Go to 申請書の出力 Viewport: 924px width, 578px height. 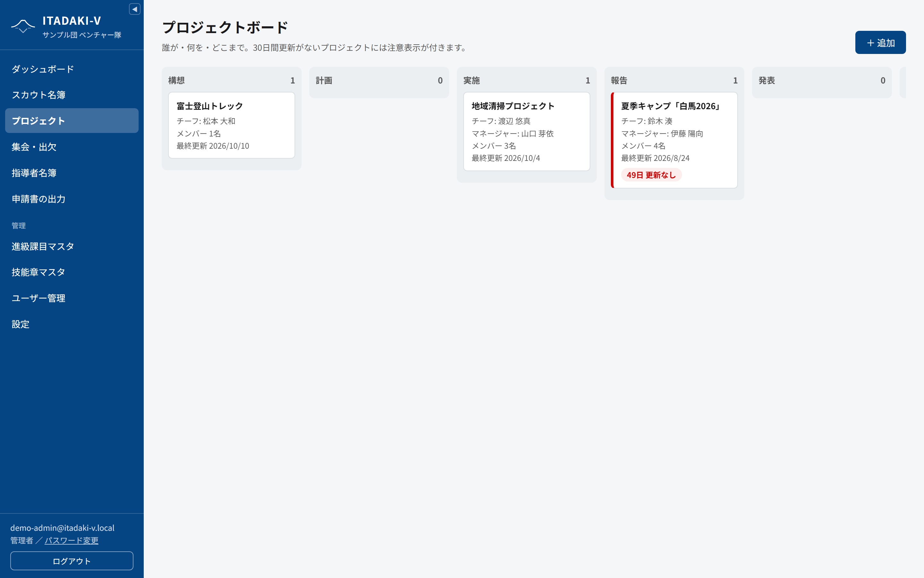point(72,199)
